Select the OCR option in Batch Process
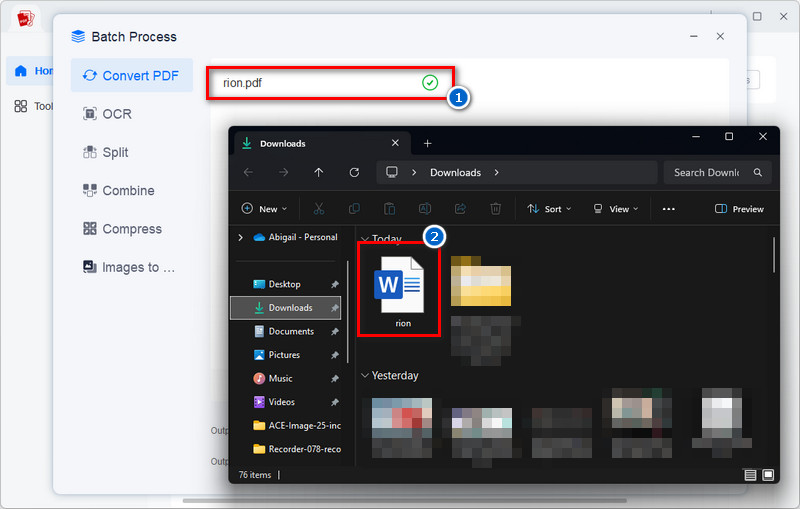 108,114
